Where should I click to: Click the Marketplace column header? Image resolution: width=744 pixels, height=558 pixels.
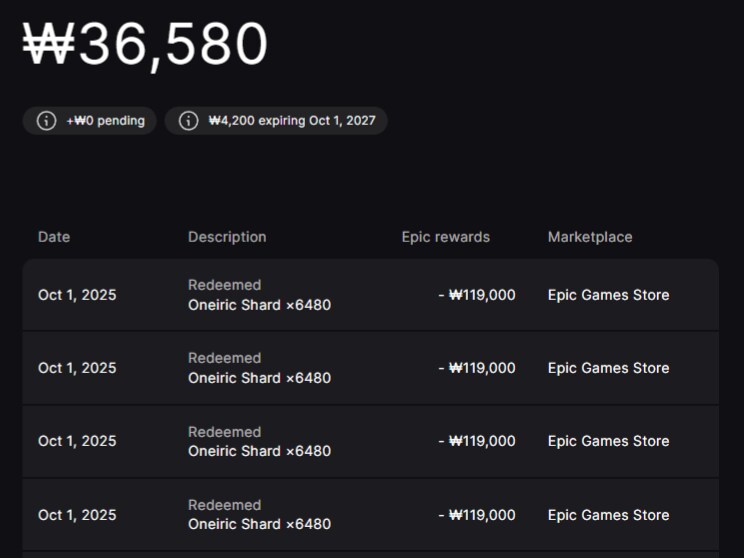pyautogui.click(x=590, y=237)
